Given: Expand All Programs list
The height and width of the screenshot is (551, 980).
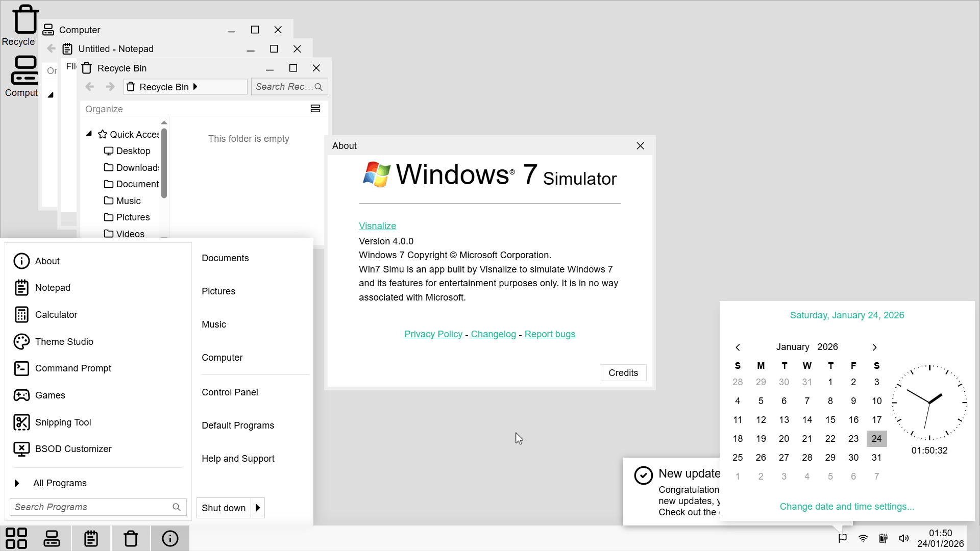Looking at the screenshot, I should tap(60, 483).
